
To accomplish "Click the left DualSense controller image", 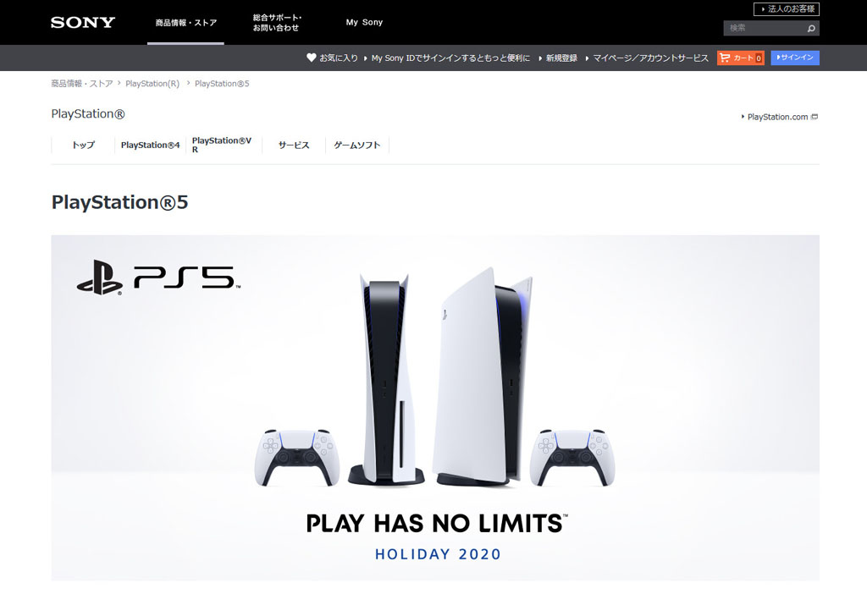I will 297,458.
